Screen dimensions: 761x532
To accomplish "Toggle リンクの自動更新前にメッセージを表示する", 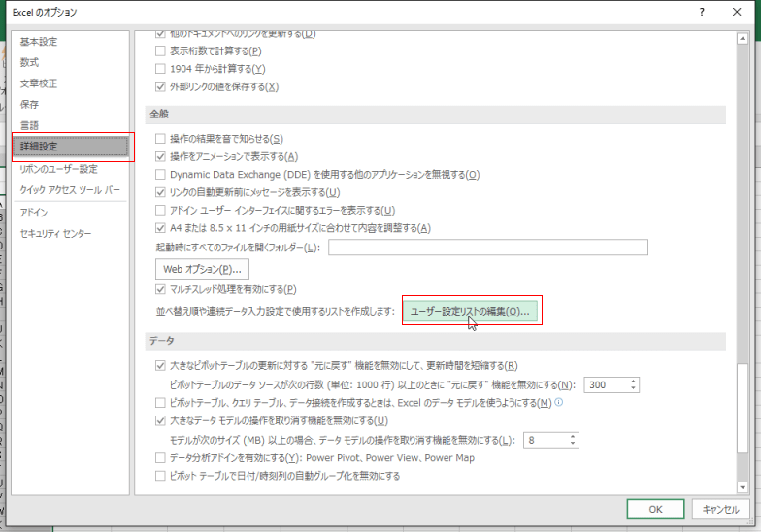I will click(160, 192).
